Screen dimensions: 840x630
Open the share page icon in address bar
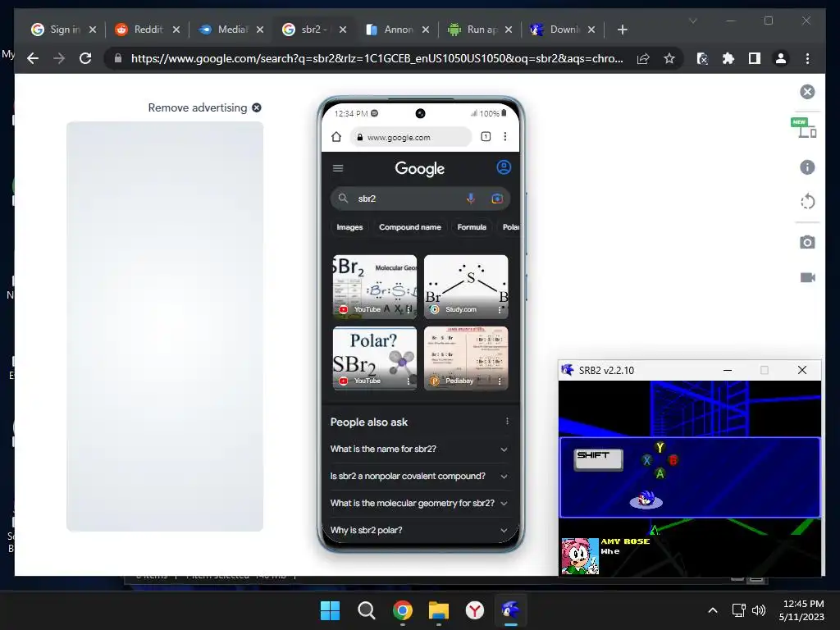(643, 58)
